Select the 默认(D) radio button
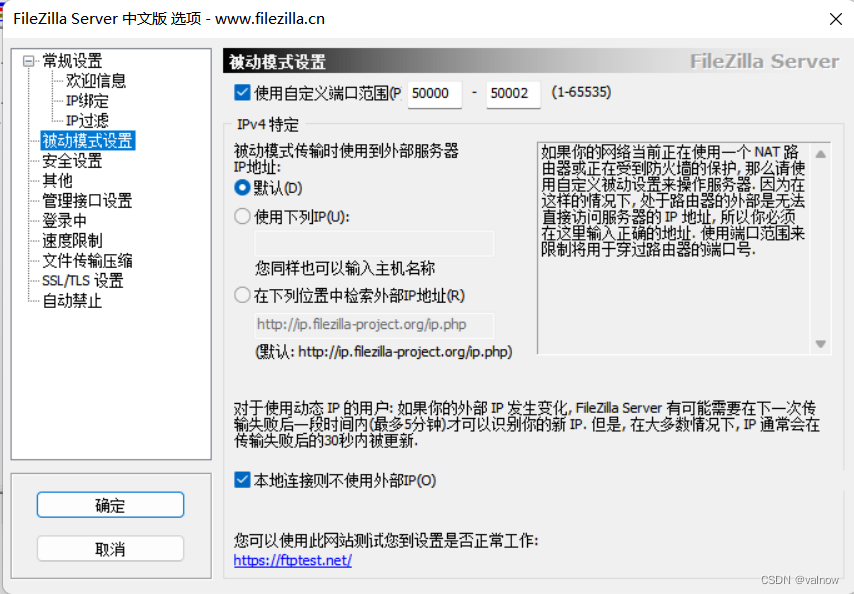 tap(242, 188)
